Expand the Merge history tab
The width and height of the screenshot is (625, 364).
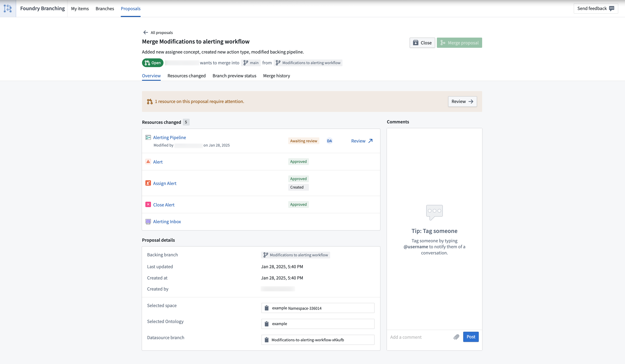276,75
